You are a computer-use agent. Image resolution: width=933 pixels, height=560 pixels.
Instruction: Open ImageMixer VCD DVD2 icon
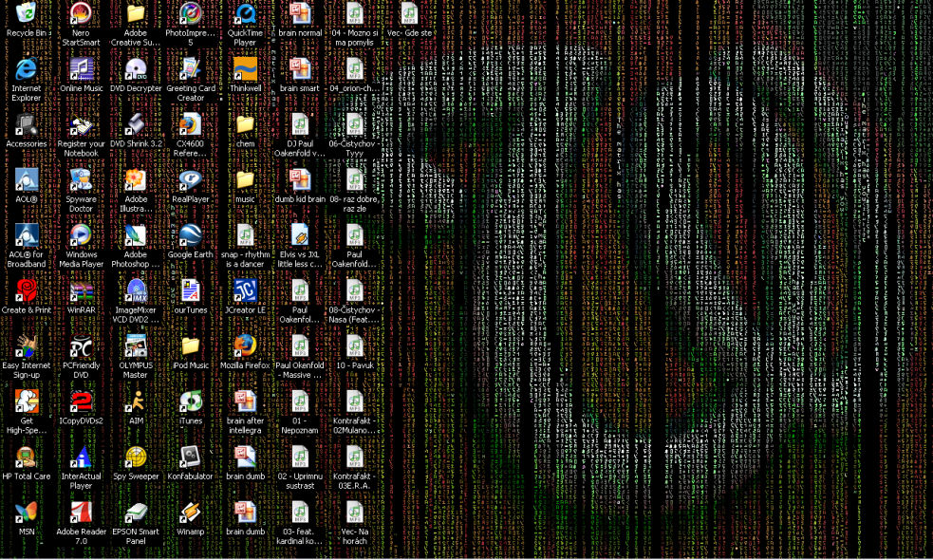tap(136, 290)
